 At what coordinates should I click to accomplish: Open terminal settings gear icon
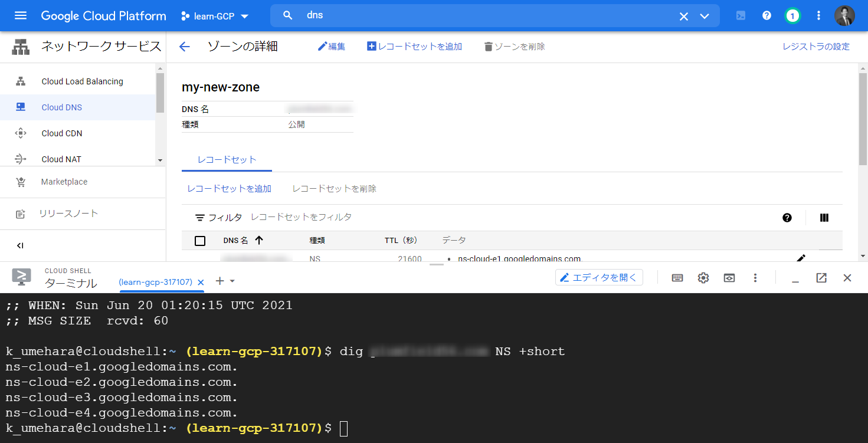pos(703,278)
